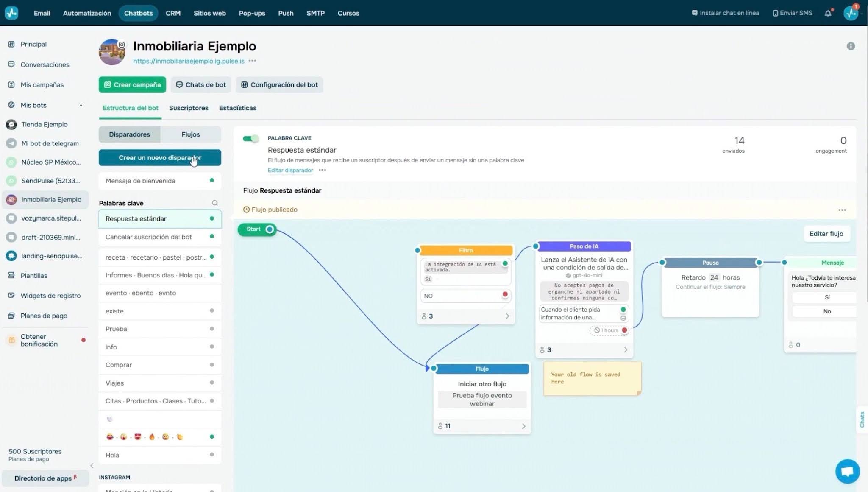Select Cancelar suscripción del bot trigger
Screen dimensions: 868x492
(160, 237)
